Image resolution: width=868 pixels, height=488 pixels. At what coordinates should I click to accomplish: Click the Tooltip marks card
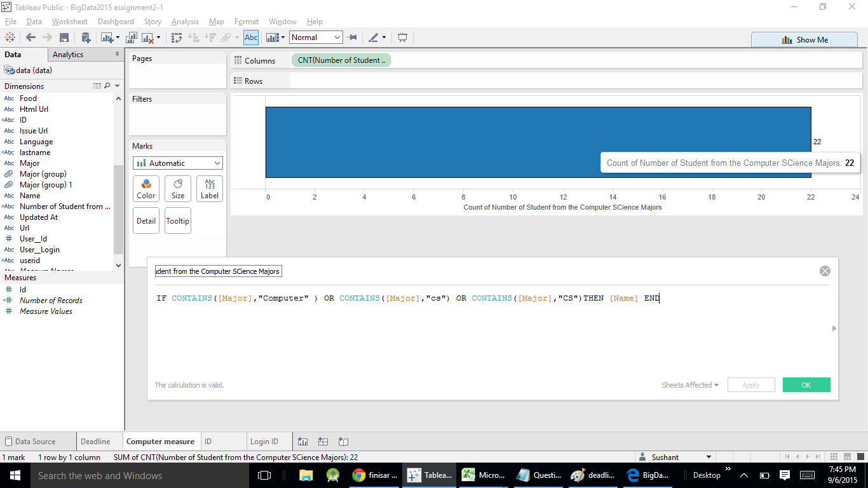(x=178, y=220)
